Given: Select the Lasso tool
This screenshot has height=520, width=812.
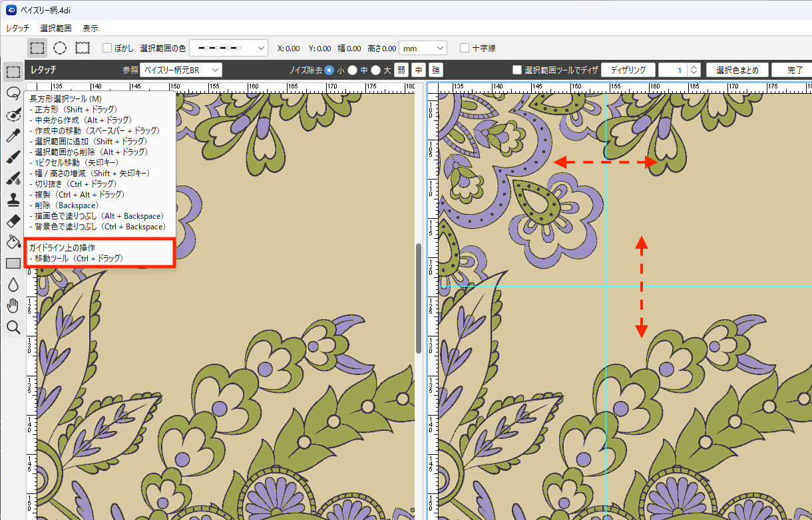Looking at the screenshot, I should pyautogui.click(x=13, y=93).
